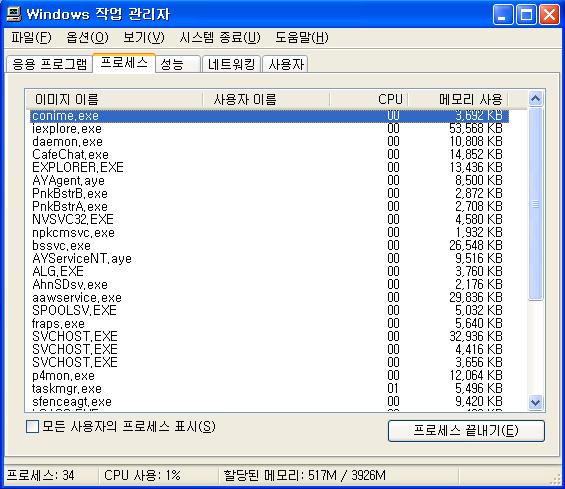Click the scrollbar down arrow

point(535,402)
